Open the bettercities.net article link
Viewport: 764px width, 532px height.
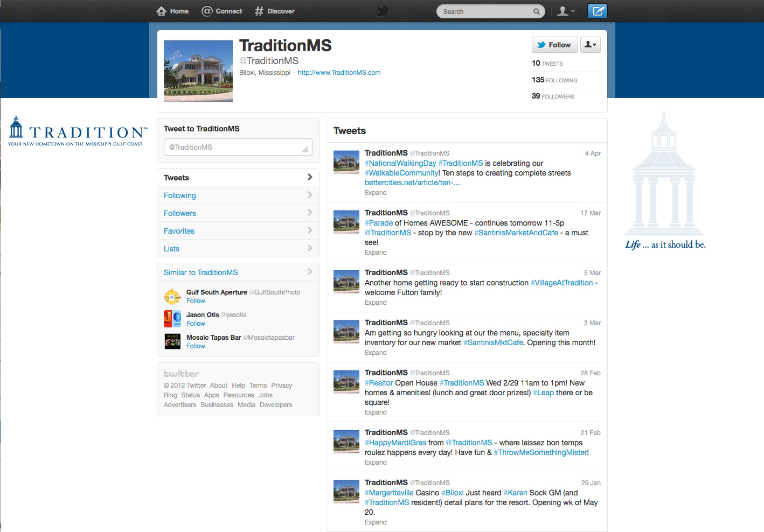point(412,183)
